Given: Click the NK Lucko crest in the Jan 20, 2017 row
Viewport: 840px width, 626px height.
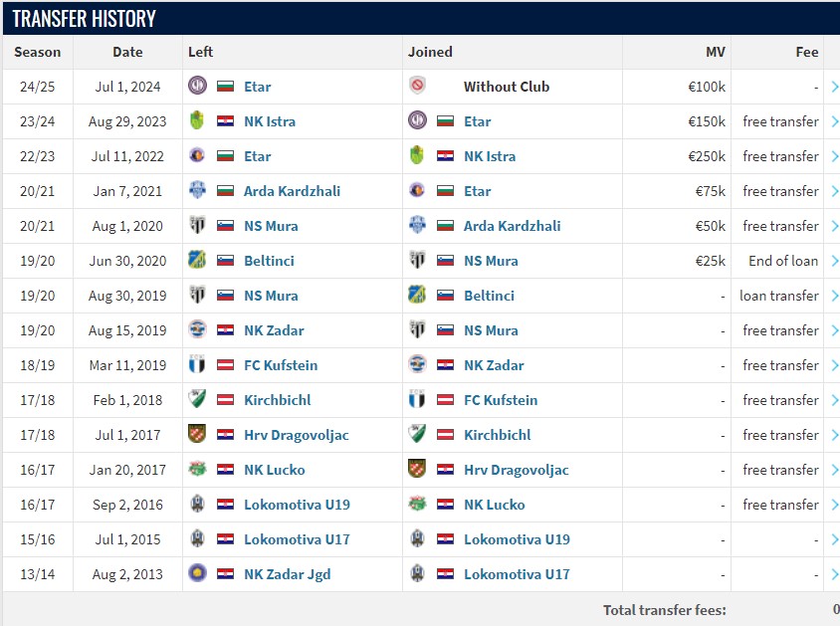Looking at the screenshot, I should tap(197, 470).
